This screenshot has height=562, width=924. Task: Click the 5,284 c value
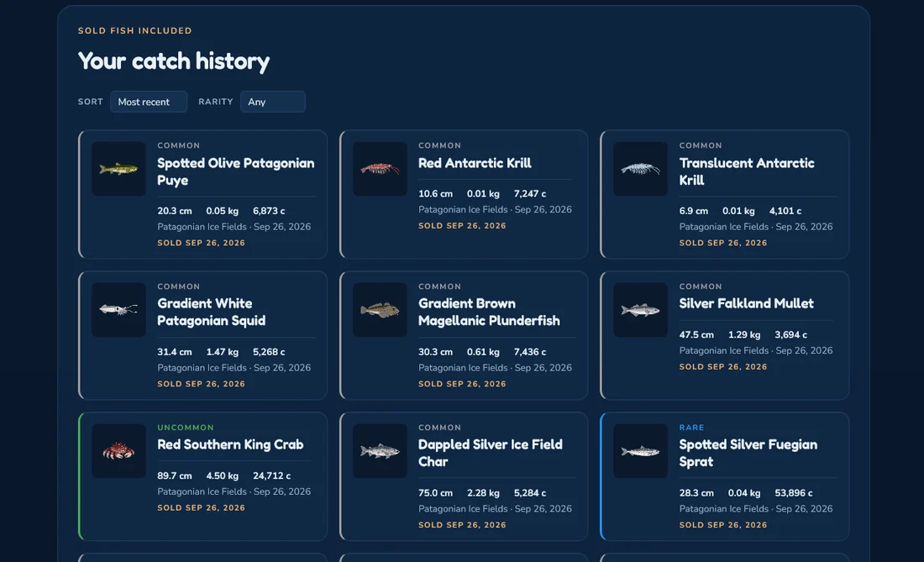[x=530, y=493]
